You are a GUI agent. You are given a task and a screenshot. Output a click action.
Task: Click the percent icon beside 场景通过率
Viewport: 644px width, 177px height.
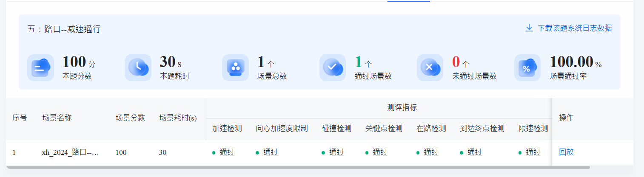click(527, 67)
